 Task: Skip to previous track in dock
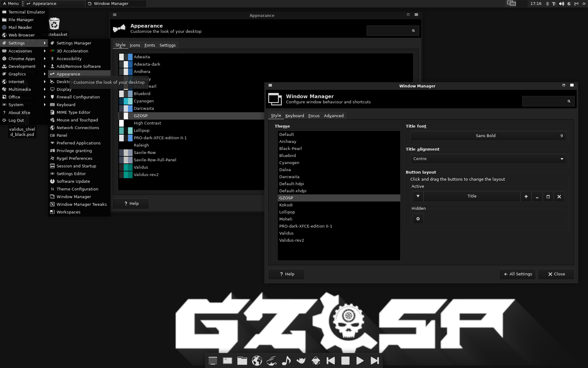331,361
